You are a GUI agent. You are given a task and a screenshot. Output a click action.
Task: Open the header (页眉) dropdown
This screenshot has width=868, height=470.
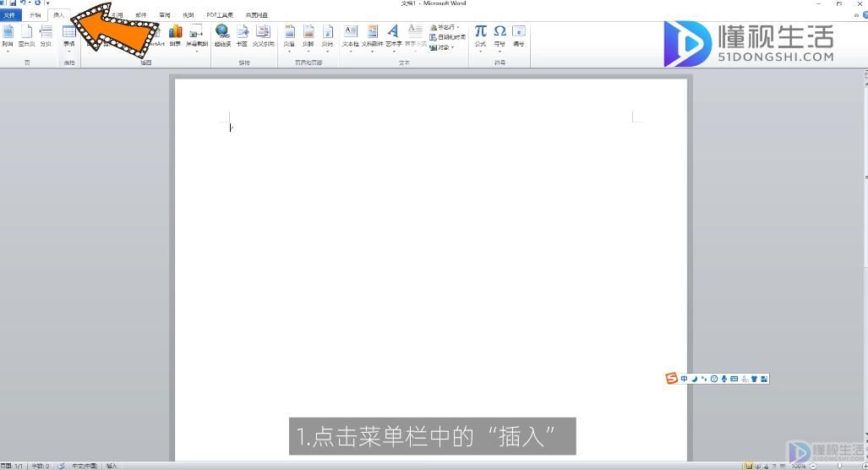290,38
